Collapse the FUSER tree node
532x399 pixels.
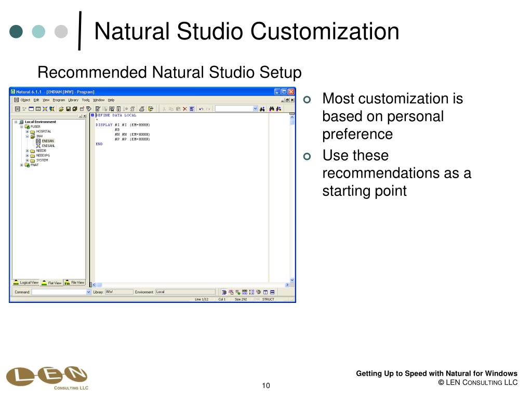coord(21,127)
